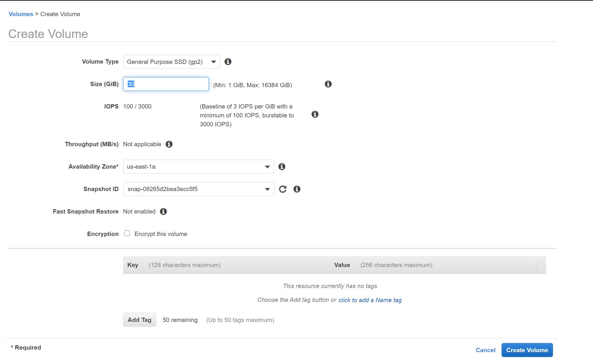Navigate to Volumes breadcrumb link
The height and width of the screenshot is (364, 593).
coord(20,14)
